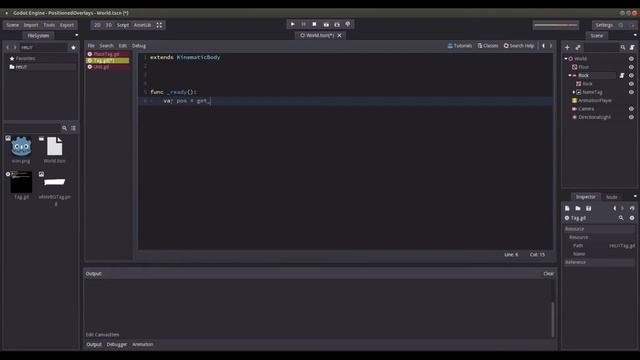Open the script icon on the Rock row

pyautogui.click(x=622, y=76)
